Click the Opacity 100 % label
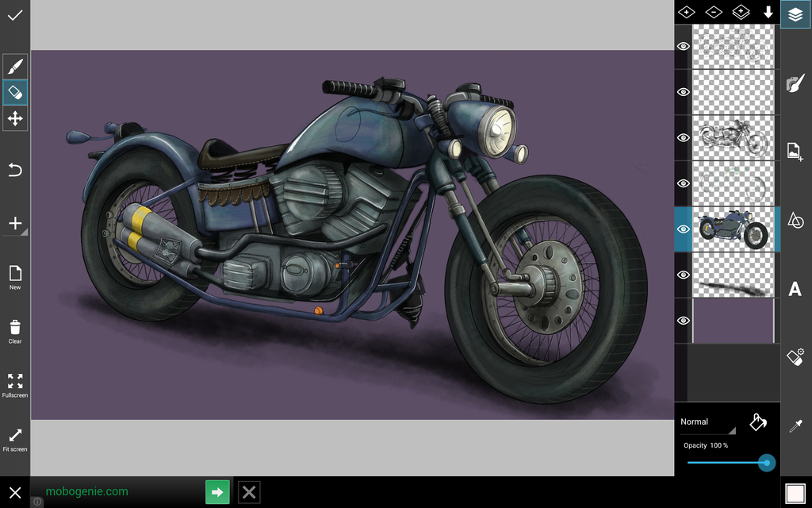The image size is (812, 508). [x=706, y=445]
